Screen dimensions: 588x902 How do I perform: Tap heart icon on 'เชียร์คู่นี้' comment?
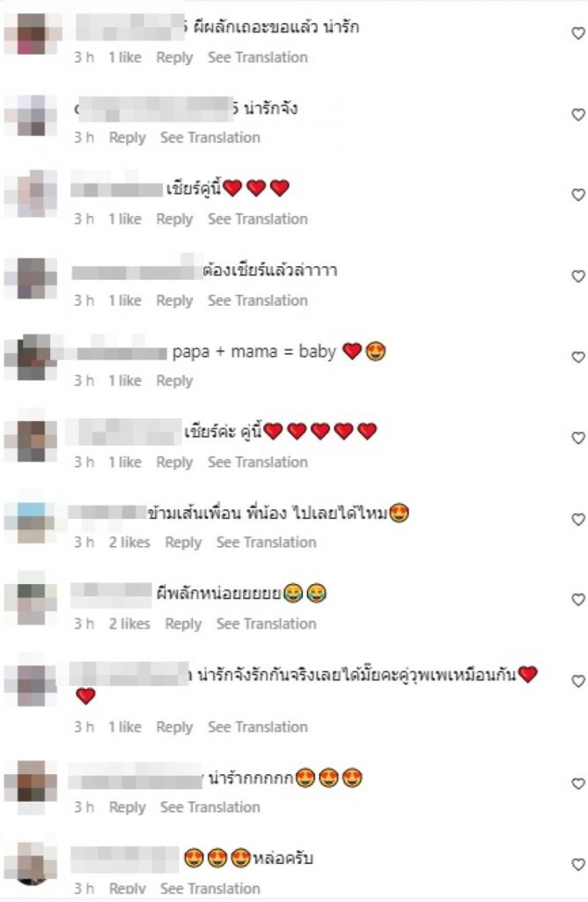(x=577, y=195)
